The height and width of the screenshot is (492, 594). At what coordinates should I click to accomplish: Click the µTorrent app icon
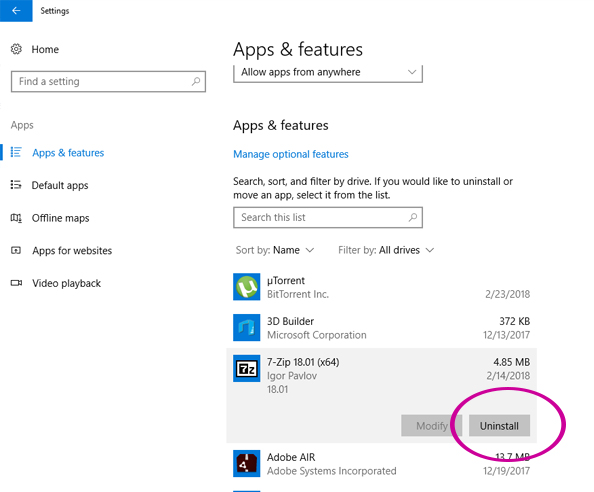click(x=247, y=287)
